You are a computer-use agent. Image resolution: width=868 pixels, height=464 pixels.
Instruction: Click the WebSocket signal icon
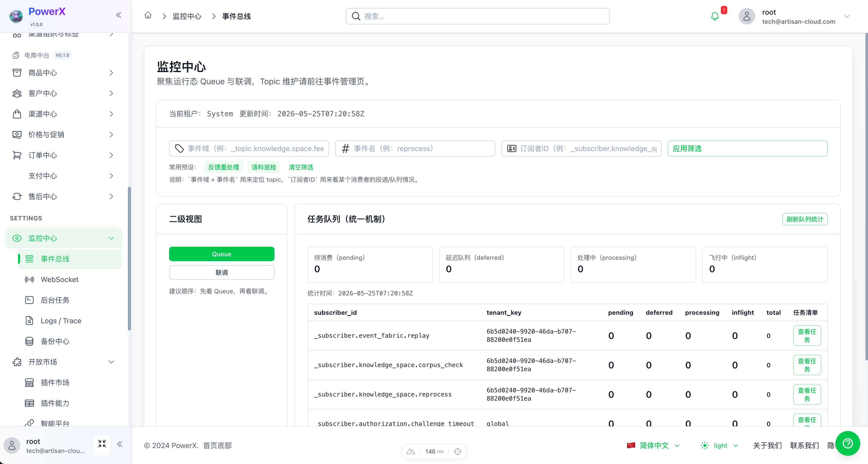pos(29,279)
